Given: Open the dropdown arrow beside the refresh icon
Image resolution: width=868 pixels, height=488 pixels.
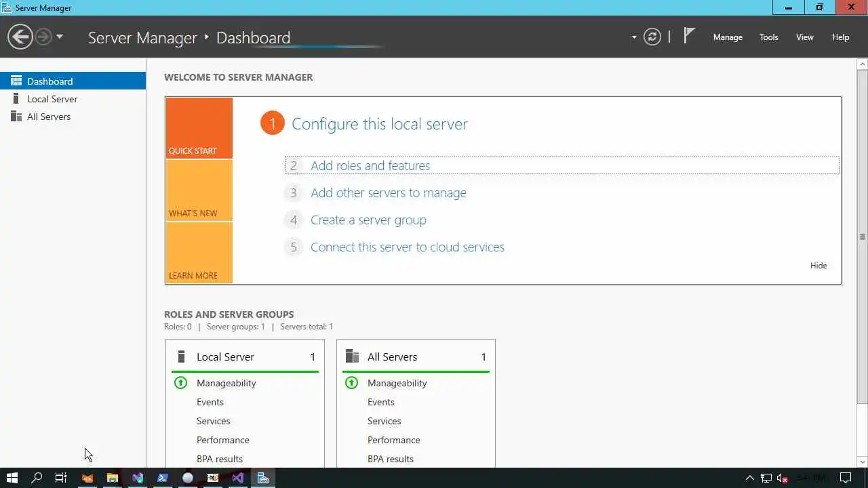Looking at the screenshot, I should point(634,37).
